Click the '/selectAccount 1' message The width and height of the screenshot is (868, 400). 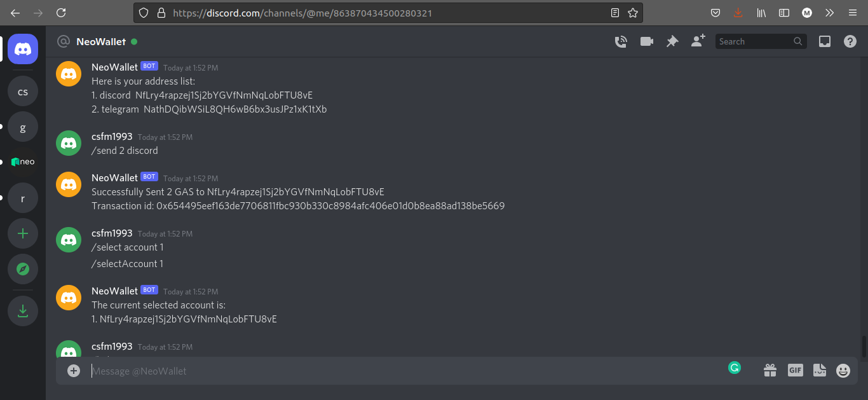point(127,264)
